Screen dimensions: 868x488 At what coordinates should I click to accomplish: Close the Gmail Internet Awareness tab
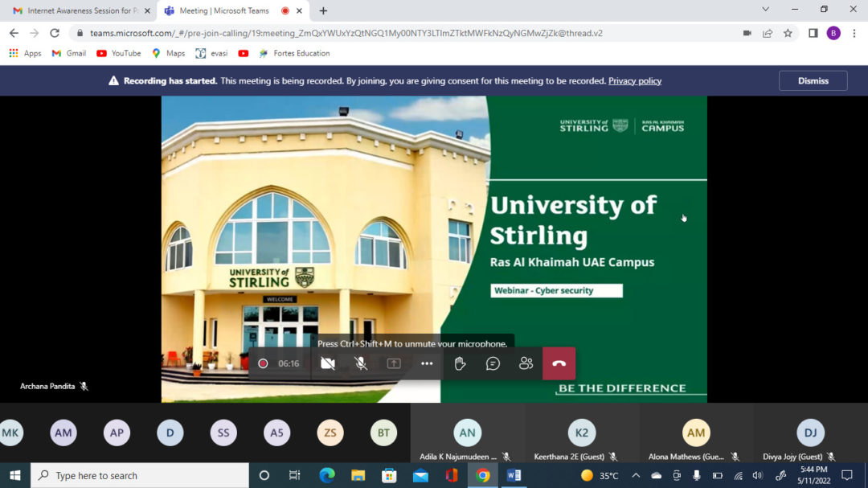[x=147, y=10]
